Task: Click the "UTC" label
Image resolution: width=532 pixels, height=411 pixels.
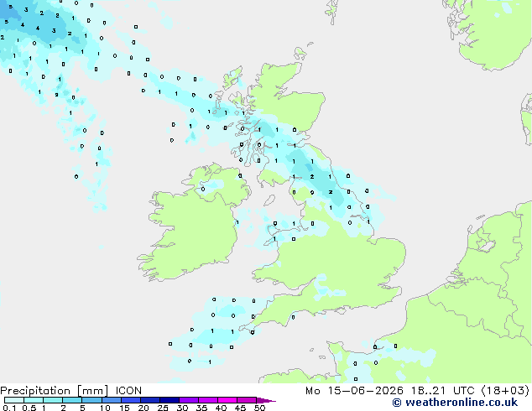Action: click(x=463, y=391)
